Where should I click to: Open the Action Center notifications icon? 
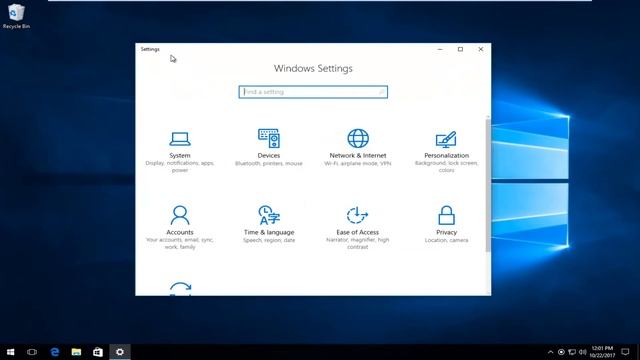[625, 352]
